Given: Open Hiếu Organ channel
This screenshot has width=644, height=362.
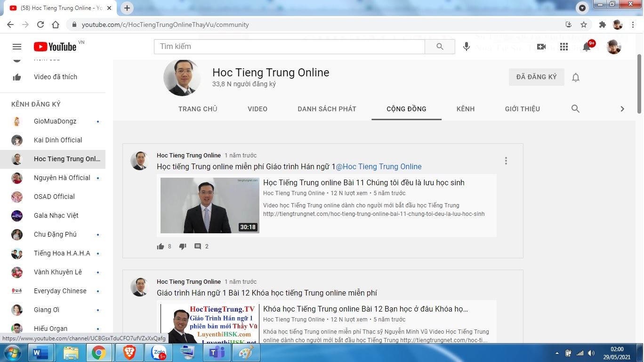Looking at the screenshot, I should (x=53, y=329).
